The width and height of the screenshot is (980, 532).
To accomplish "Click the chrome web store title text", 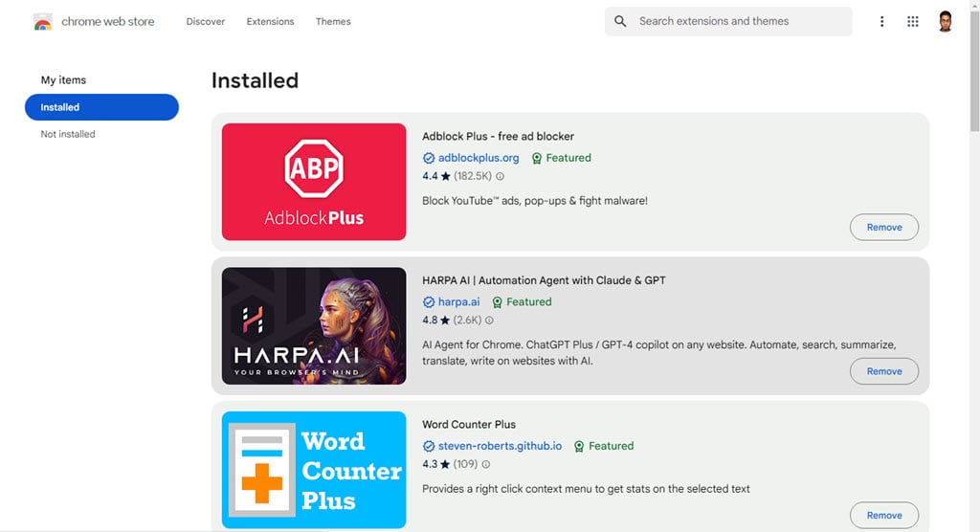I will click(x=107, y=21).
